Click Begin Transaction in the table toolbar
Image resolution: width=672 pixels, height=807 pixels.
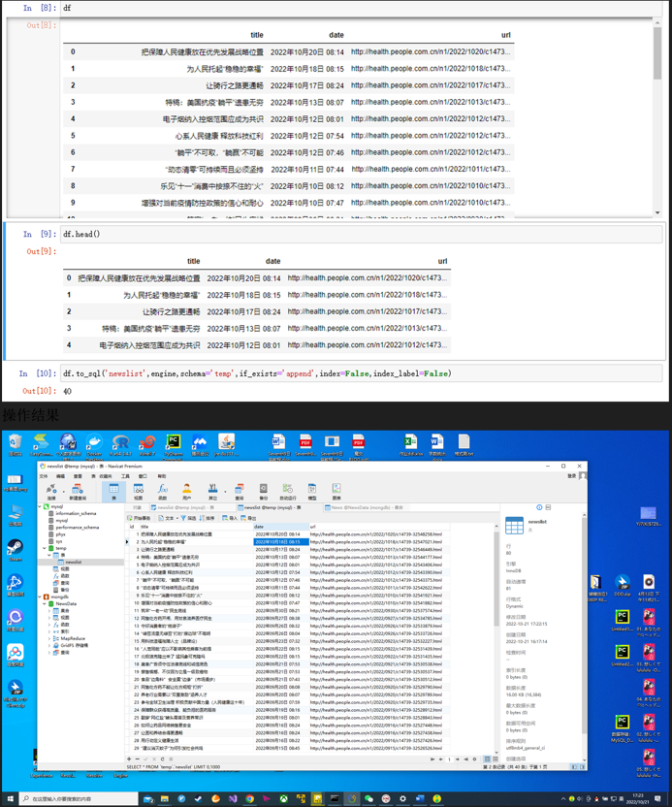139,518
